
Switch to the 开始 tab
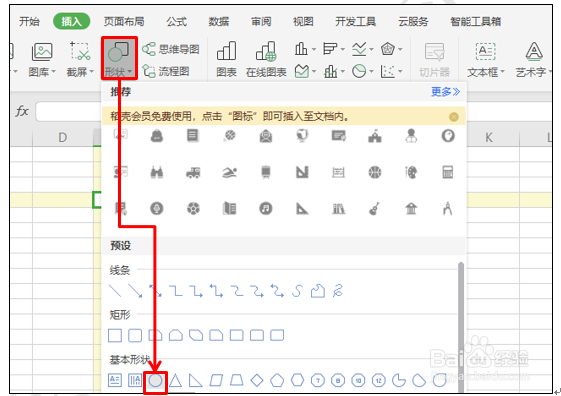[x=29, y=21]
